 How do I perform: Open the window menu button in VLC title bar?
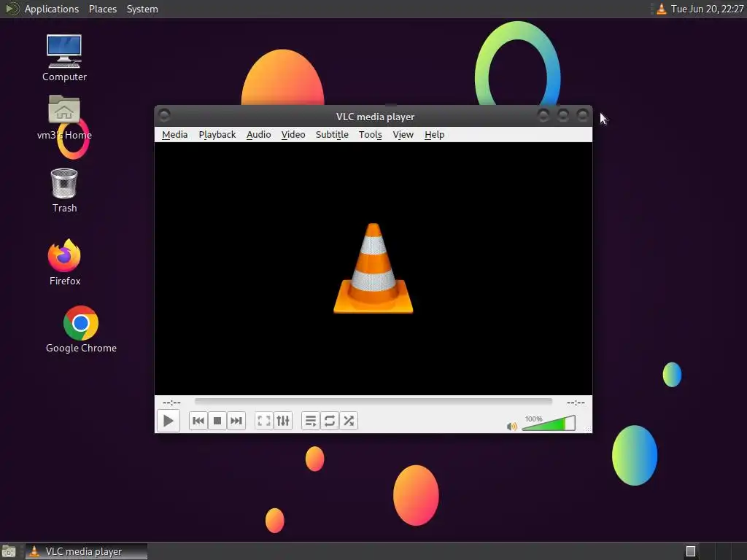(164, 115)
